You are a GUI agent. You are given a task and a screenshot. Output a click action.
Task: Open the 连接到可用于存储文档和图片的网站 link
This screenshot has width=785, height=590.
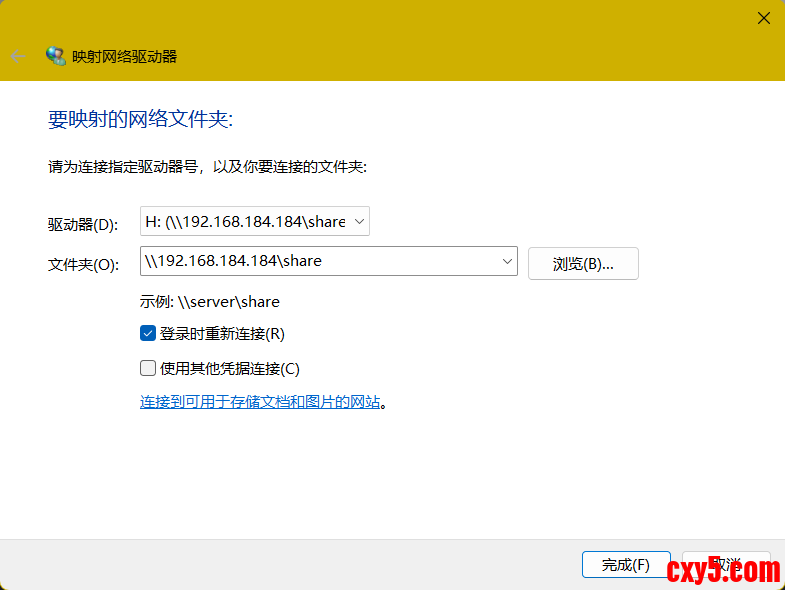point(260,402)
